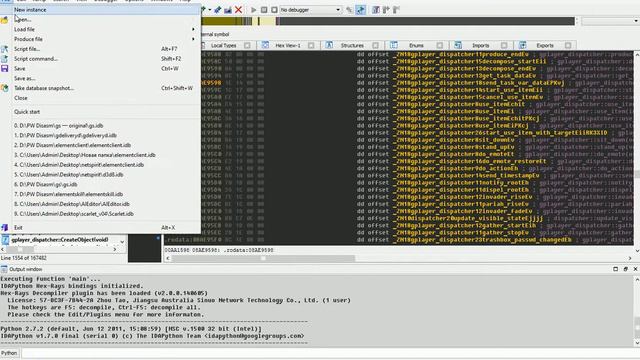Screen dimensions: 640x360
Task: Switch to the Enums tab
Action: pos(416,45)
